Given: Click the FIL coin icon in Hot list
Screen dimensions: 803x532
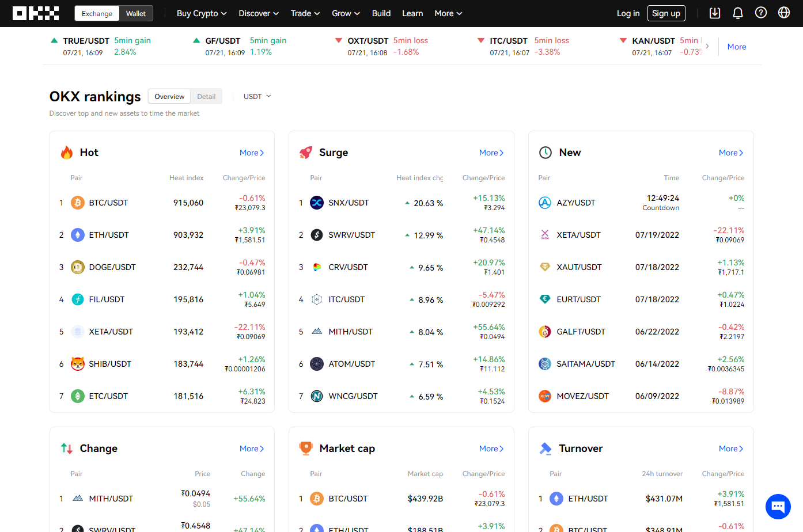Looking at the screenshot, I should pos(78,299).
